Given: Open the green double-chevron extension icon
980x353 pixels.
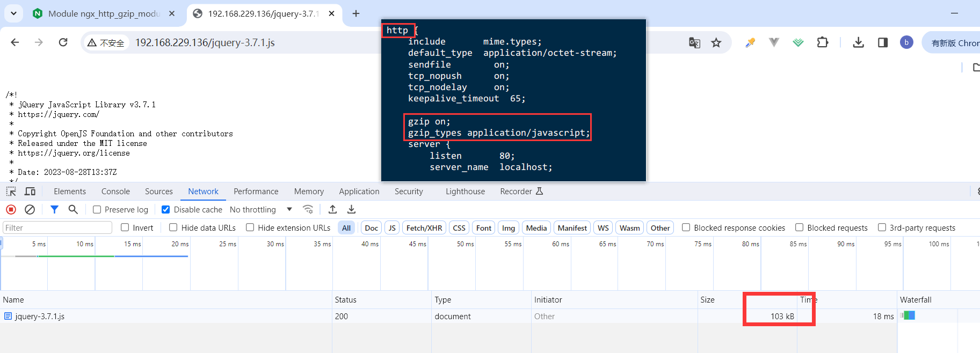Looking at the screenshot, I should 798,42.
